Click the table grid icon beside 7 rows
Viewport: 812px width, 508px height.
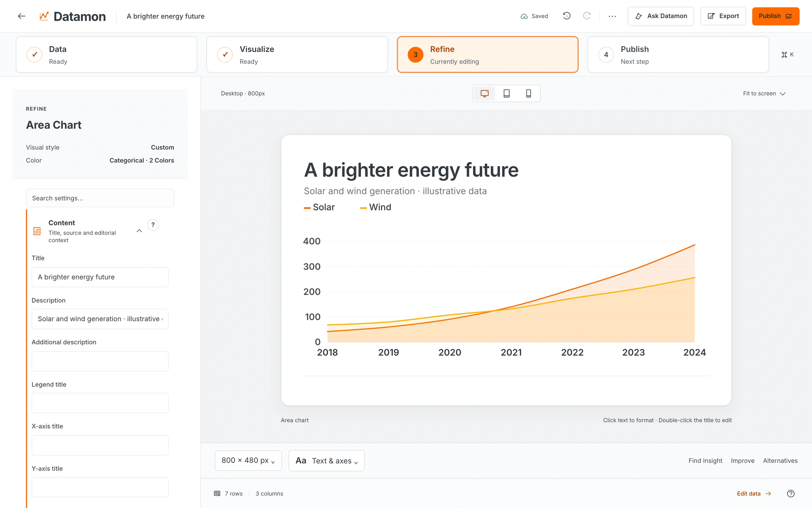tap(217, 493)
